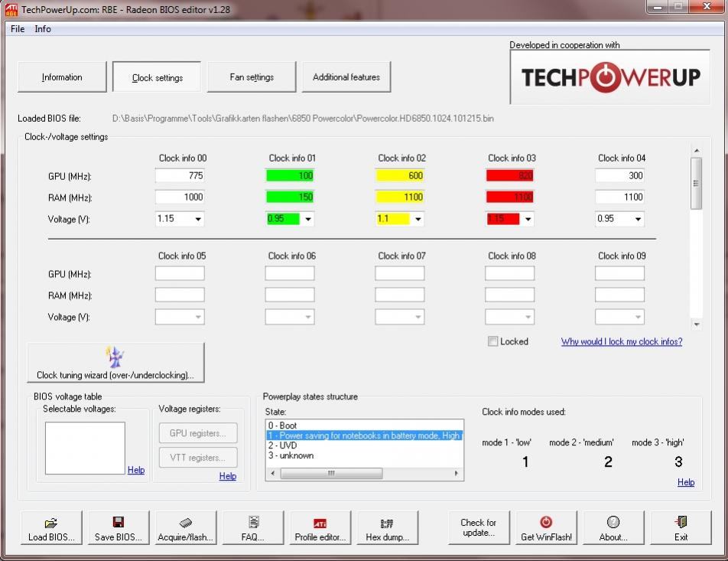
Task: Click the yellow Clock info 02 RAM field
Action: (x=400, y=197)
